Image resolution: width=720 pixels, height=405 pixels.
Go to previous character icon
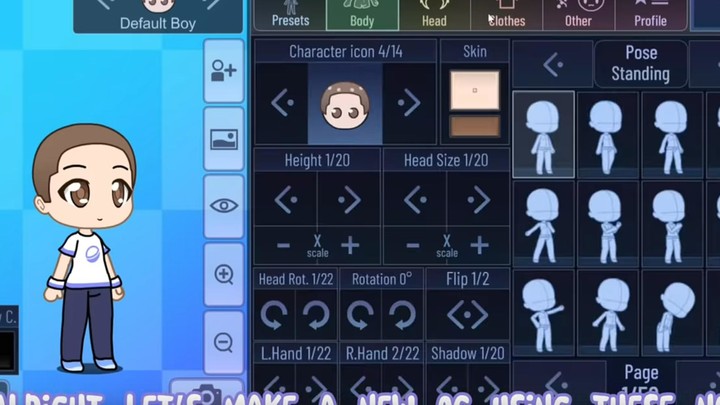click(282, 103)
